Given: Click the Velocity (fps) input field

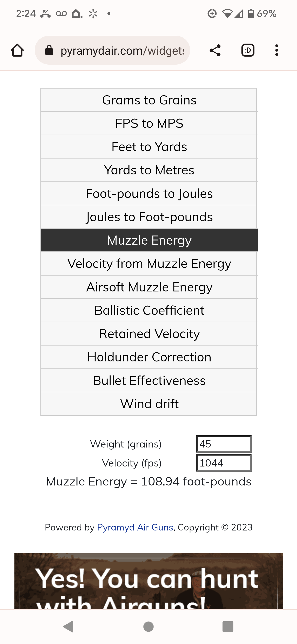Looking at the screenshot, I should 224,463.
